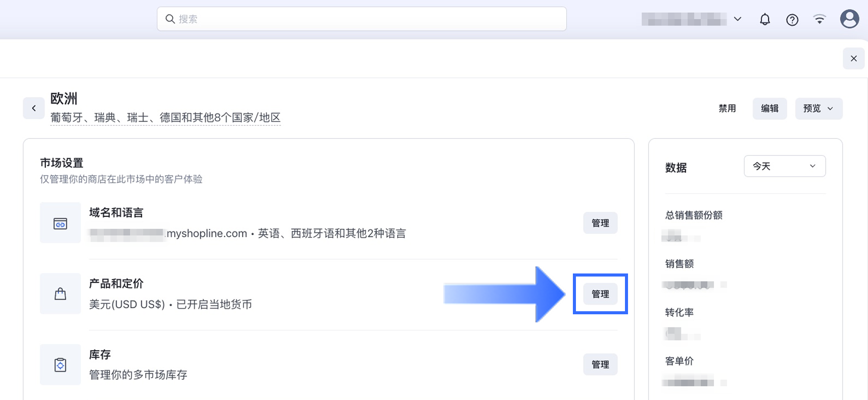
Task: Go back with the left chevron
Action: [34, 108]
